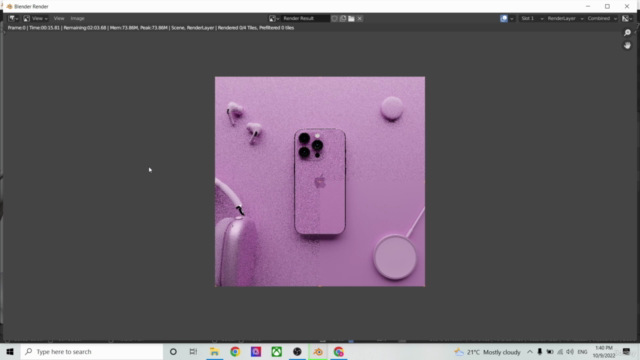
Task: Click the taskbar search box
Action: (x=92, y=351)
